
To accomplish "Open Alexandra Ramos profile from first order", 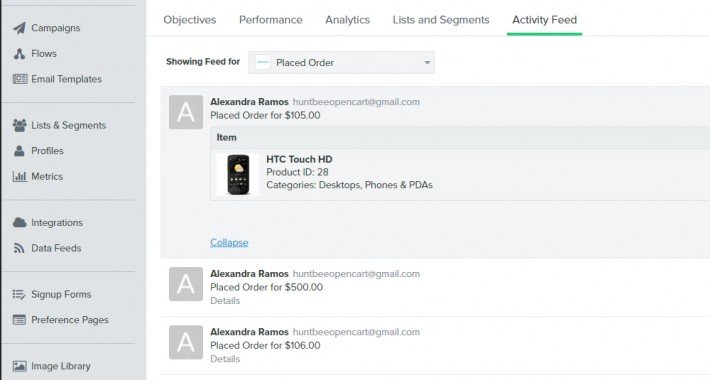I will tap(249, 102).
